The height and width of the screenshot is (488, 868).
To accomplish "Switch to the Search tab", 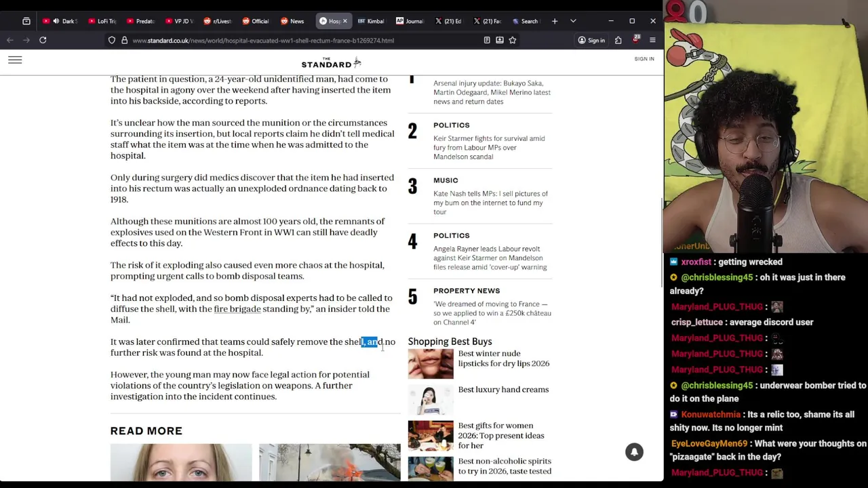I will [x=526, y=21].
